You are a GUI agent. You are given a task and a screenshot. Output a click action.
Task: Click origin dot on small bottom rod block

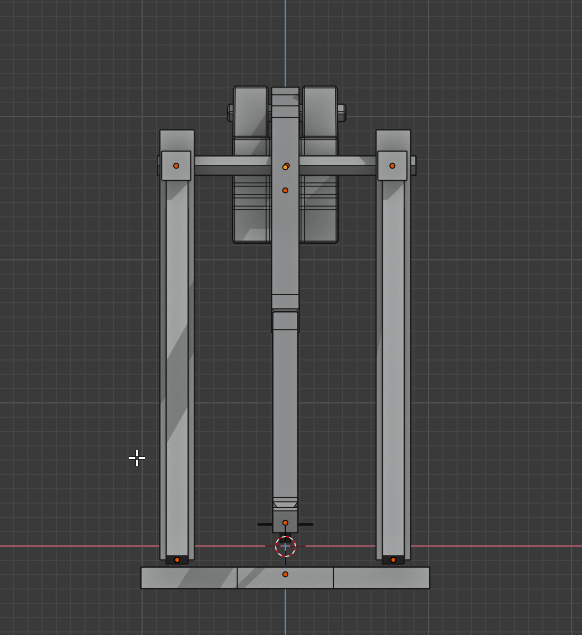[285, 523]
